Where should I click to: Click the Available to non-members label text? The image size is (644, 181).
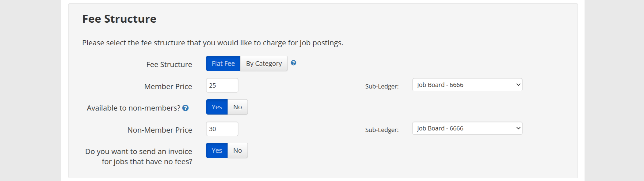click(133, 108)
